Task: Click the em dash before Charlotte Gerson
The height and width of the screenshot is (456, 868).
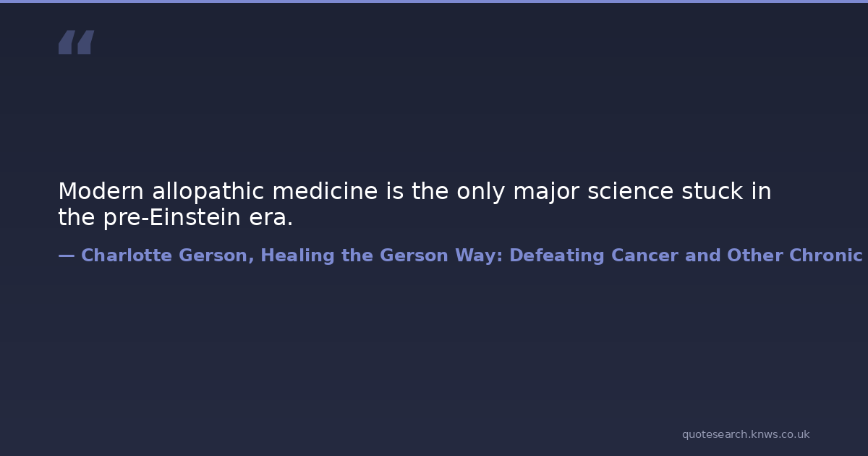Action: pyautogui.click(x=66, y=256)
